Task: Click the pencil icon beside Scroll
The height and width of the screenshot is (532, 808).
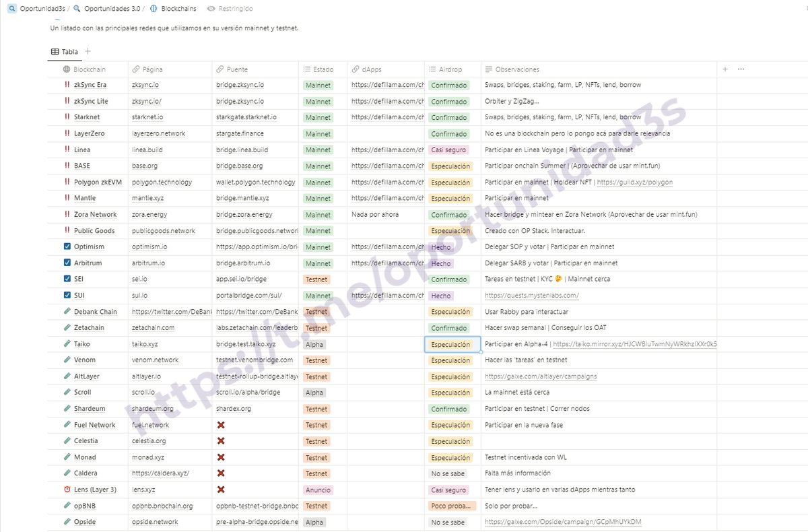Action: point(67,392)
